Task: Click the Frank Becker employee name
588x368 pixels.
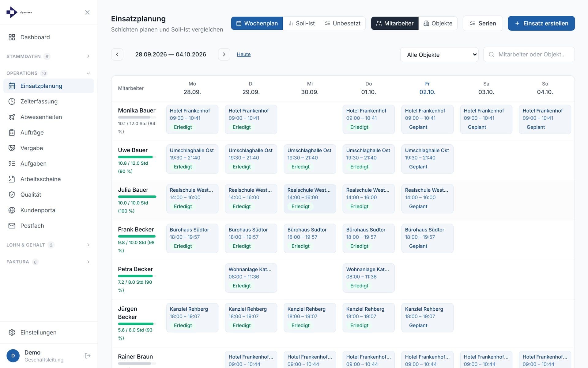Action: (x=136, y=229)
